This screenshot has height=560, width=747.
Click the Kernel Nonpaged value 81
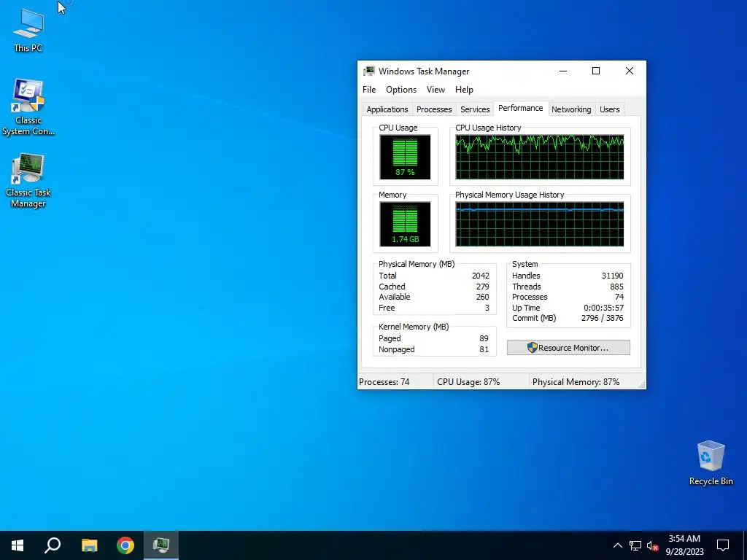coord(484,349)
